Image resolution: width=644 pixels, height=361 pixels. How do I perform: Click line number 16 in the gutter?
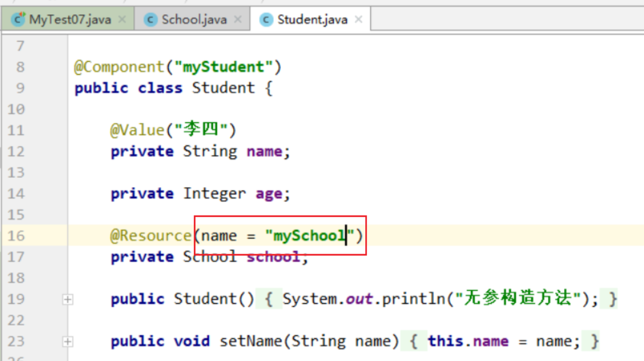coord(16,236)
